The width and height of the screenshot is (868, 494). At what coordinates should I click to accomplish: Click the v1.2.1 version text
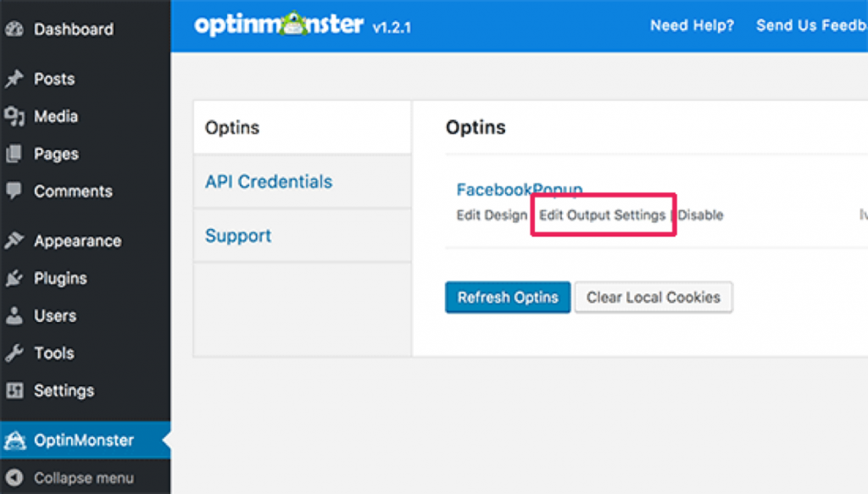[392, 28]
